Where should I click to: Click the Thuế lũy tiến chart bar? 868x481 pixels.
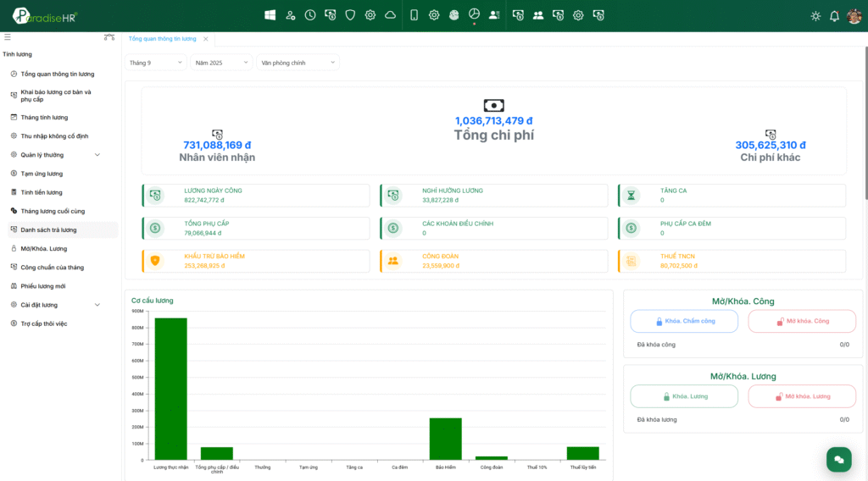tap(583, 453)
